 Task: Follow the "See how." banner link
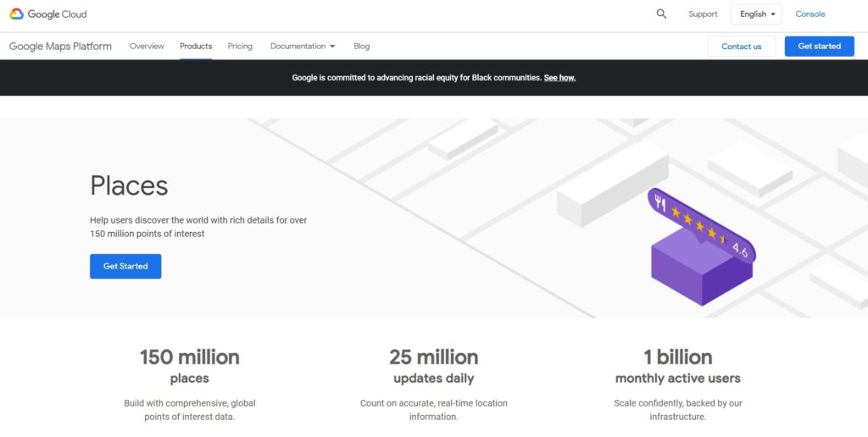pos(559,78)
